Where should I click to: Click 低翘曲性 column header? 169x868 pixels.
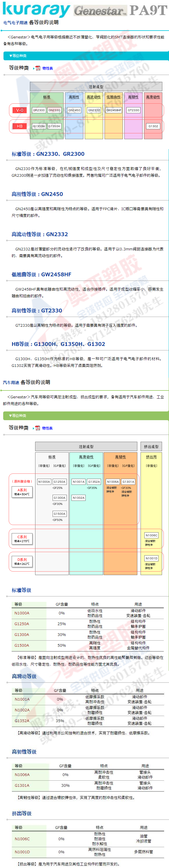(114, 97)
